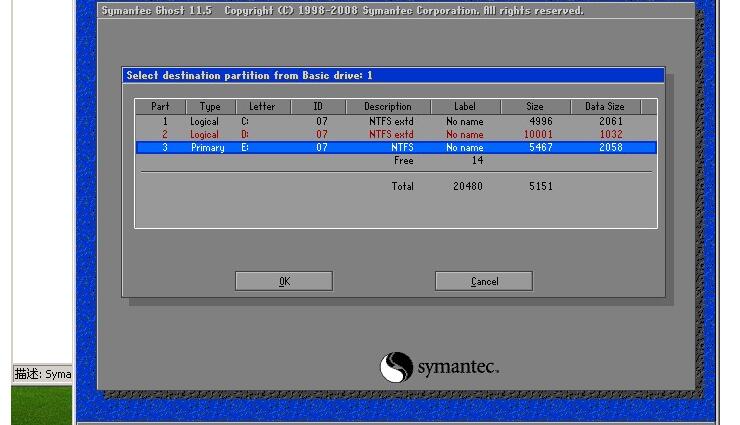740x425 pixels.
Task: Click the Type column header
Action: coord(210,107)
